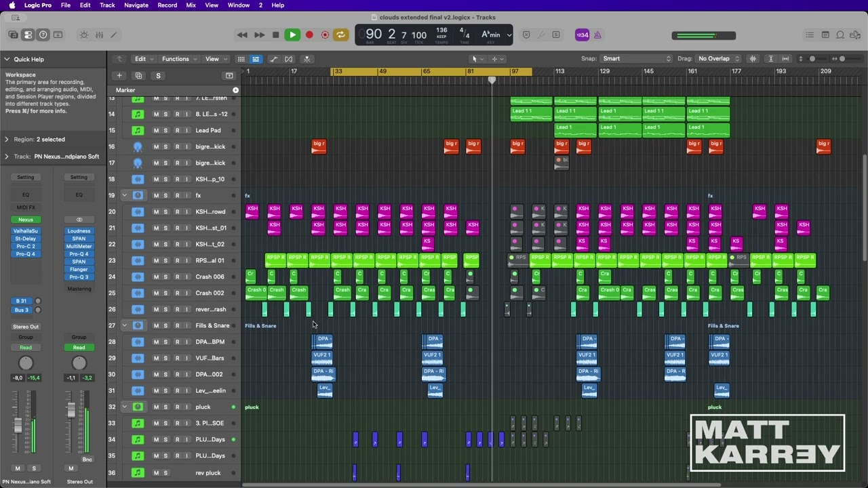The image size is (868, 488).
Task: Open the View dropdown in tracks area
Action: pos(215,59)
